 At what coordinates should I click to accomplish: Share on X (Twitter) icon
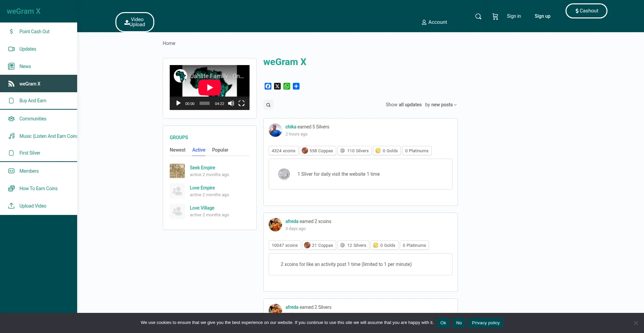tap(277, 86)
